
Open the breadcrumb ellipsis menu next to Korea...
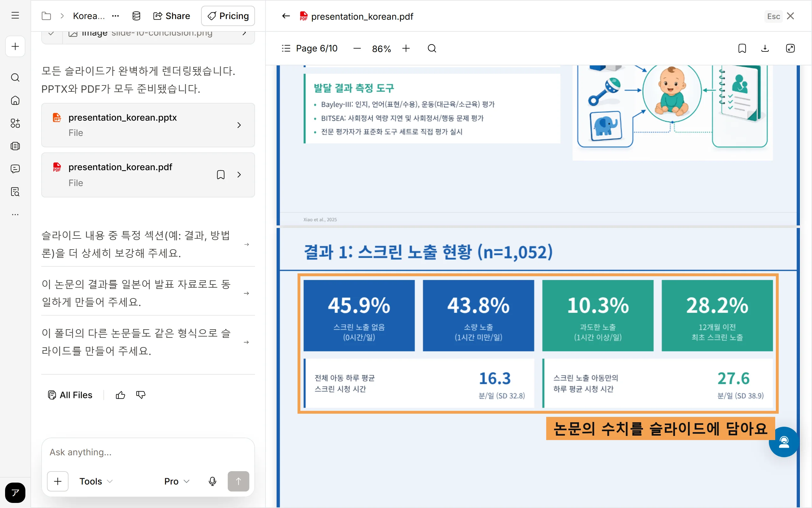[x=115, y=16]
